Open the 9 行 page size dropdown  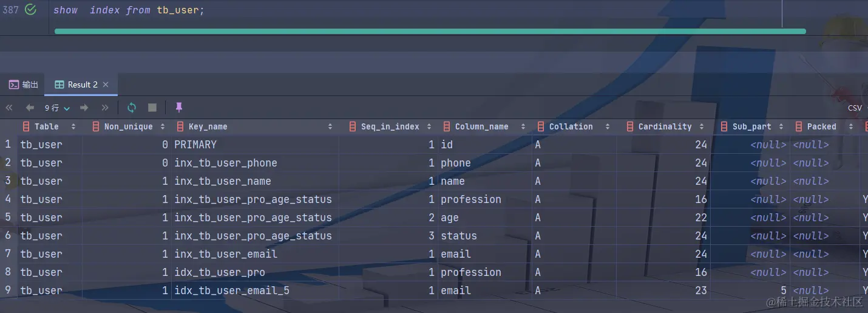pos(58,108)
